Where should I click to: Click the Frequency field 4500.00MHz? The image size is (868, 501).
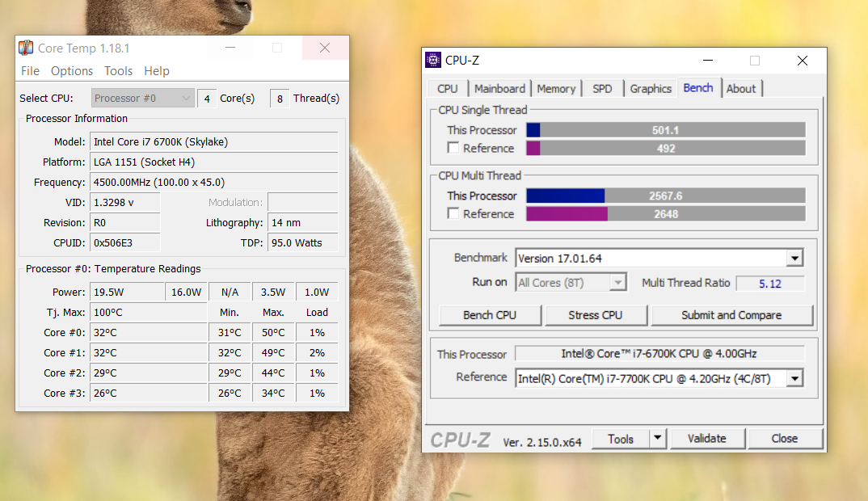(x=213, y=182)
